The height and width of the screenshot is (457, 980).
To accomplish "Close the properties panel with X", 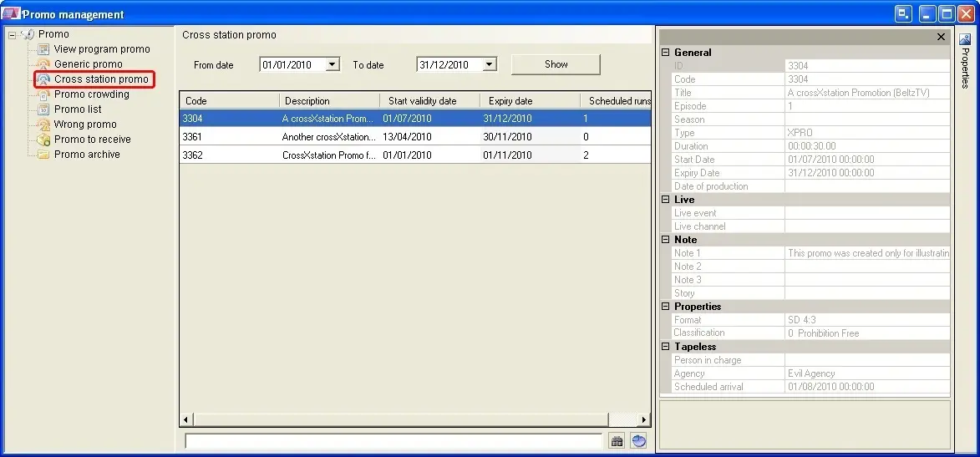I will (941, 37).
